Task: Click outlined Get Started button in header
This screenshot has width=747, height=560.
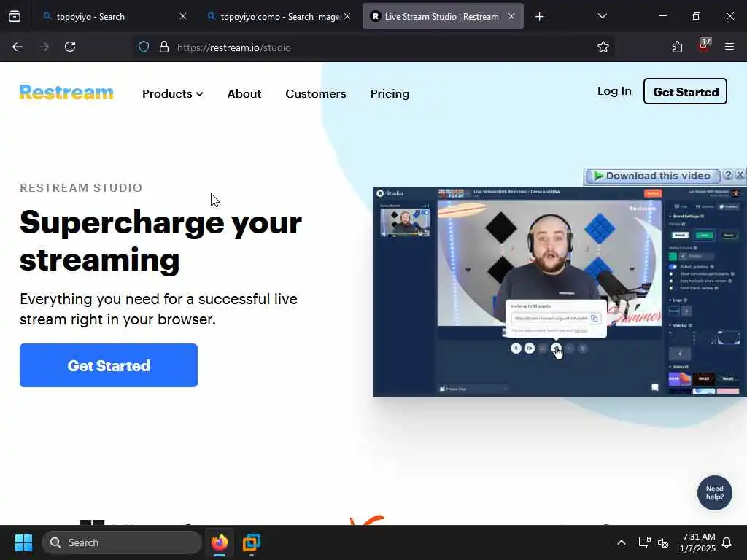Action: click(x=685, y=91)
